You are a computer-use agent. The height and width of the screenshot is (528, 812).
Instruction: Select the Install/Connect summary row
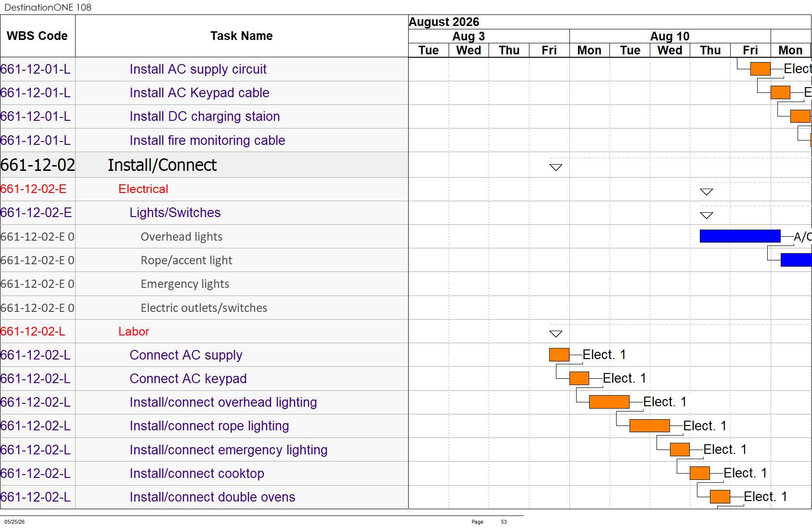204,165
